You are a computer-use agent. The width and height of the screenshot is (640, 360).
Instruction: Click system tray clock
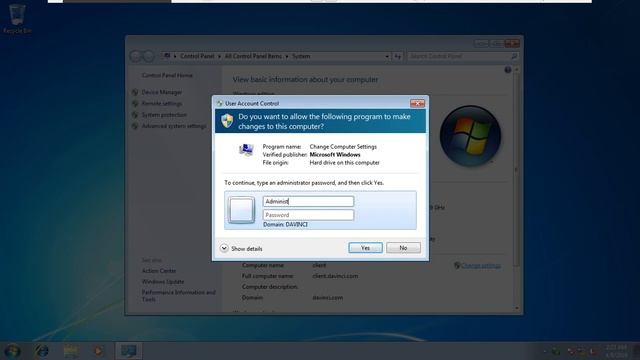click(x=616, y=351)
